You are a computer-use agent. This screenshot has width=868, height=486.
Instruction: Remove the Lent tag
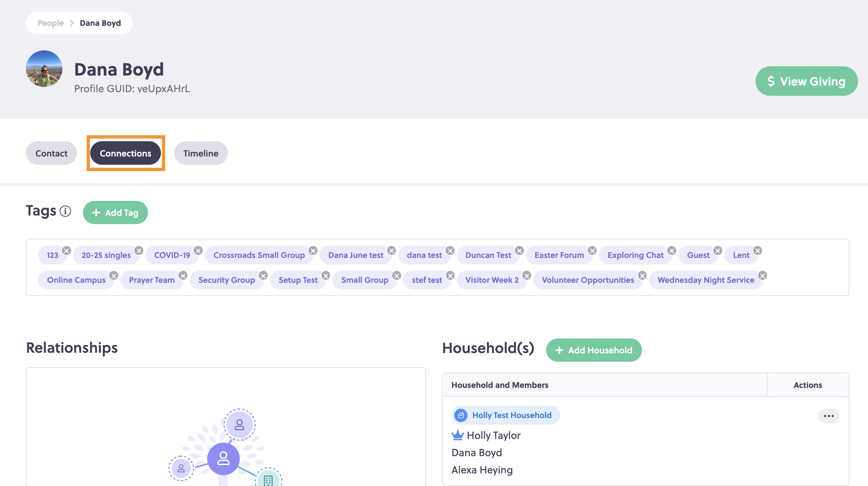(x=758, y=251)
